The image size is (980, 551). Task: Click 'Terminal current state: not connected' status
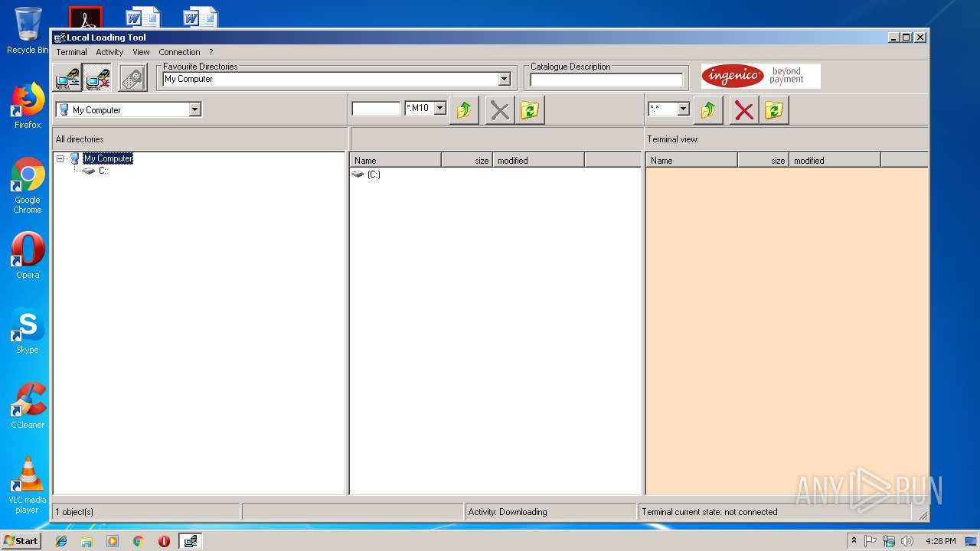710,512
